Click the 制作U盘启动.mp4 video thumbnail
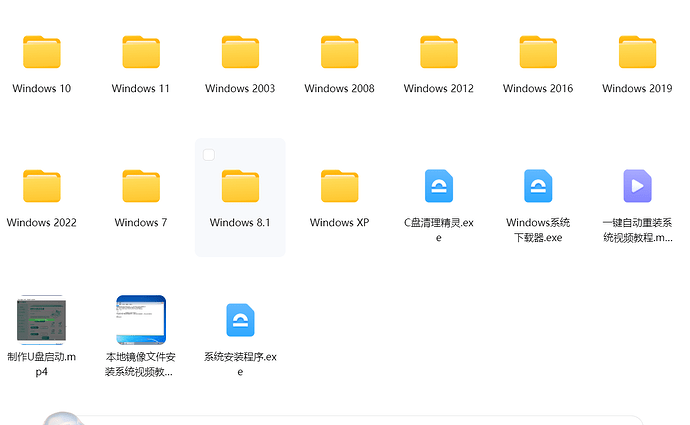This screenshot has width=690, height=425. pyautogui.click(x=42, y=320)
